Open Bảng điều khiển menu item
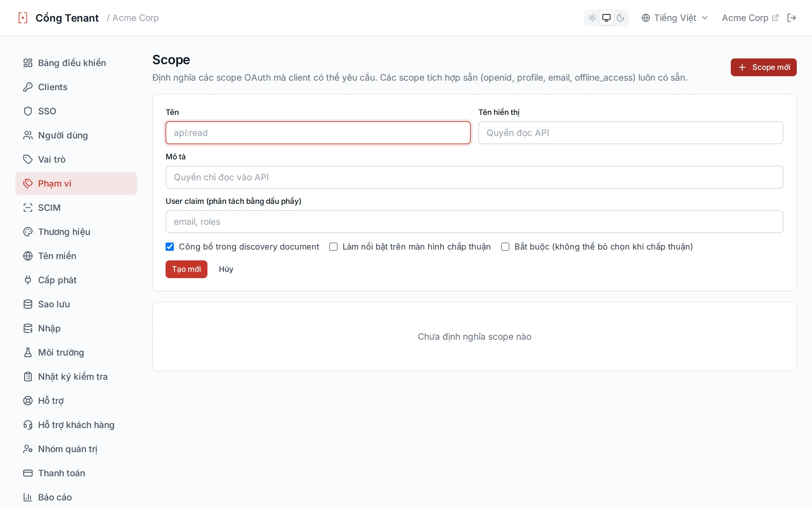 tap(76, 63)
